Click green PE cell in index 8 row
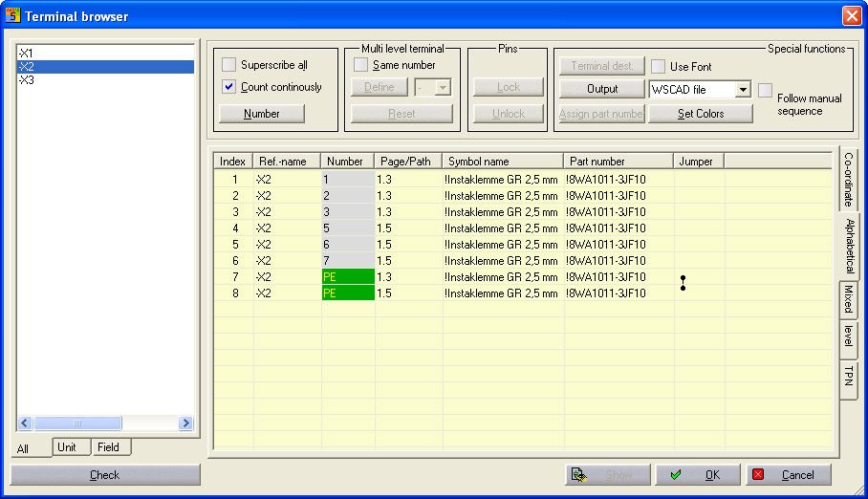 point(348,293)
